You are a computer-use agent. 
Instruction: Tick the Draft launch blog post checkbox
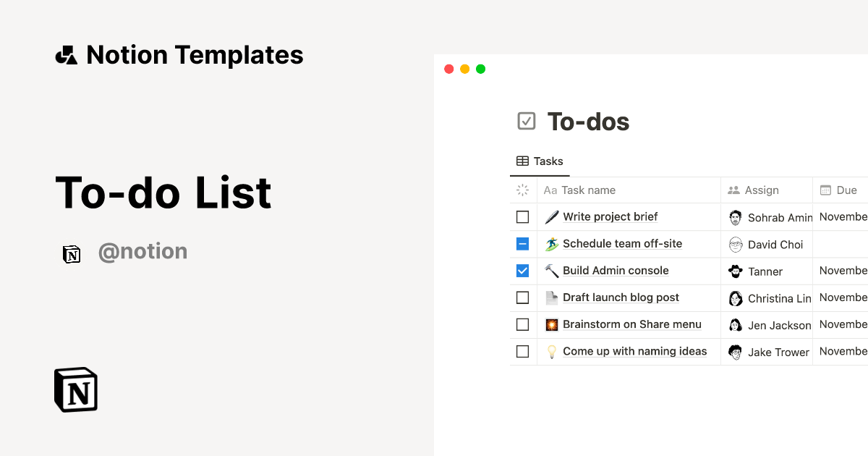523,297
